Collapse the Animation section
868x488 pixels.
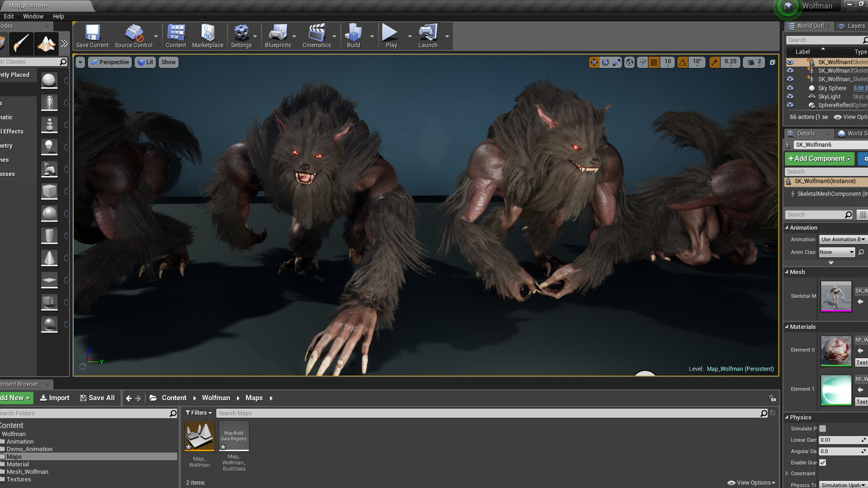tap(787, 228)
